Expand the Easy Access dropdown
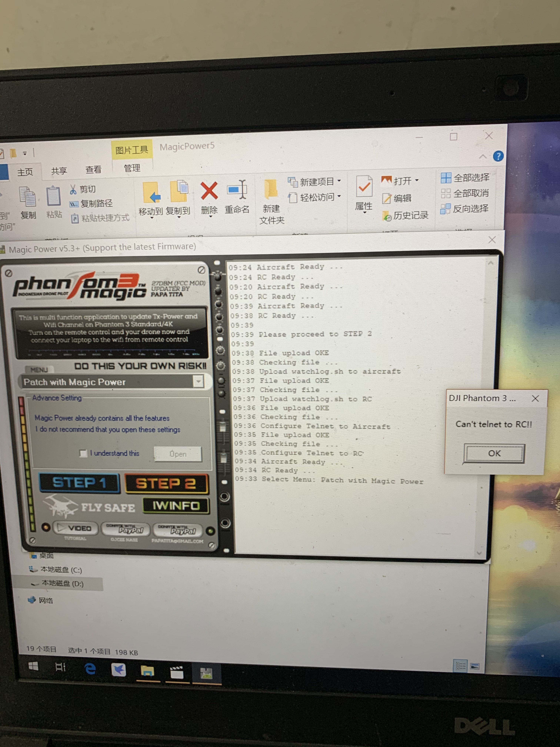Image resolution: width=560 pixels, height=747 pixels. (x=339, y=196)
